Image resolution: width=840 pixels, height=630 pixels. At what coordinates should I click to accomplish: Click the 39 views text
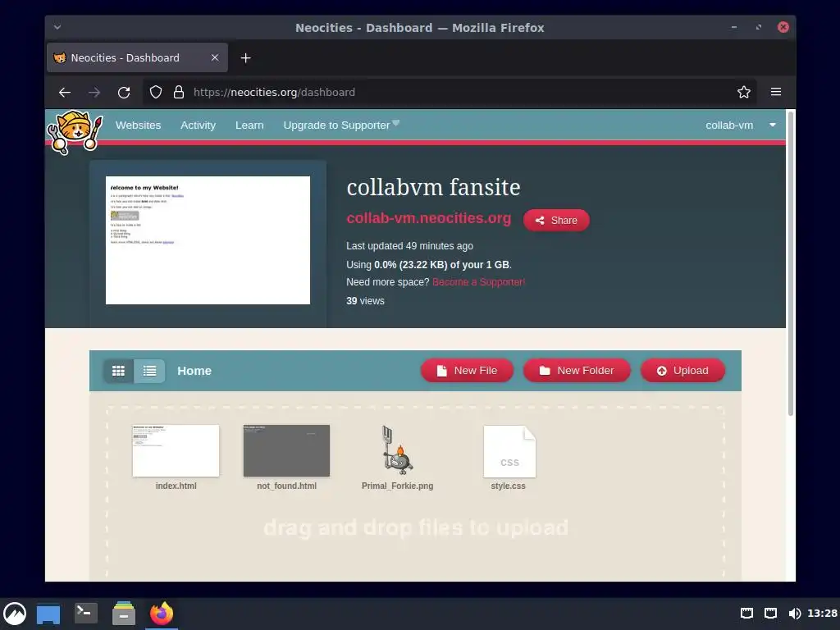[365, 301]
